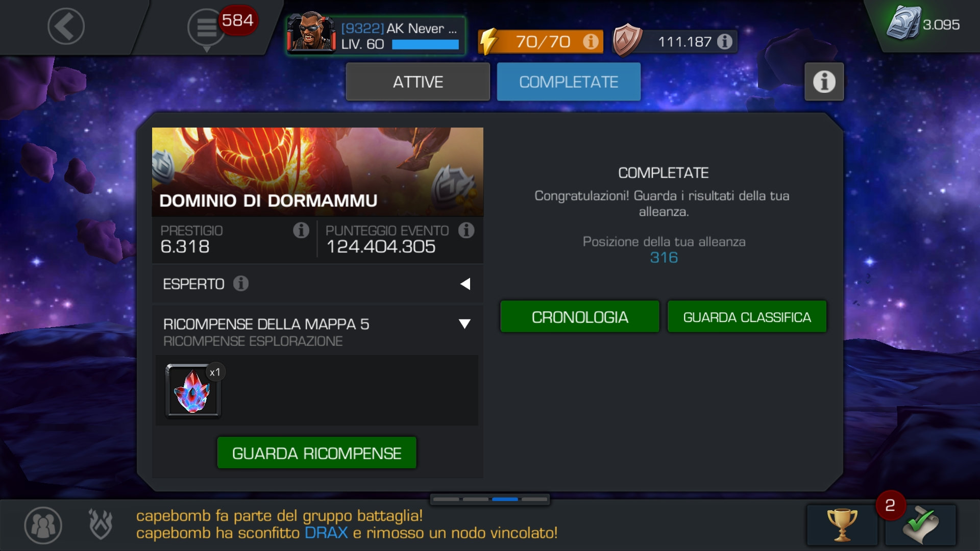Show Prestigio info details
Viewport: 980px width, 551px height.
(x=301, y=231)
